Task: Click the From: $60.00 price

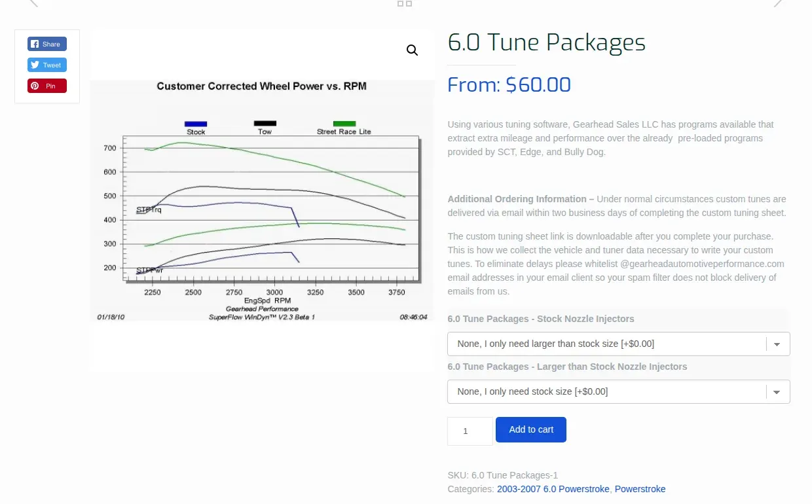Action: (x=509, y=84)
